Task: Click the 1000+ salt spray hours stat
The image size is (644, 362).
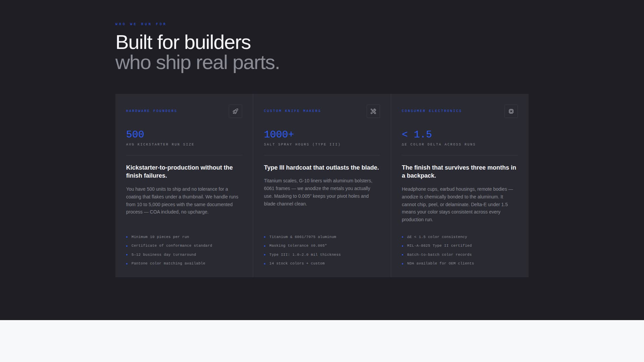Action: [279, 134]
